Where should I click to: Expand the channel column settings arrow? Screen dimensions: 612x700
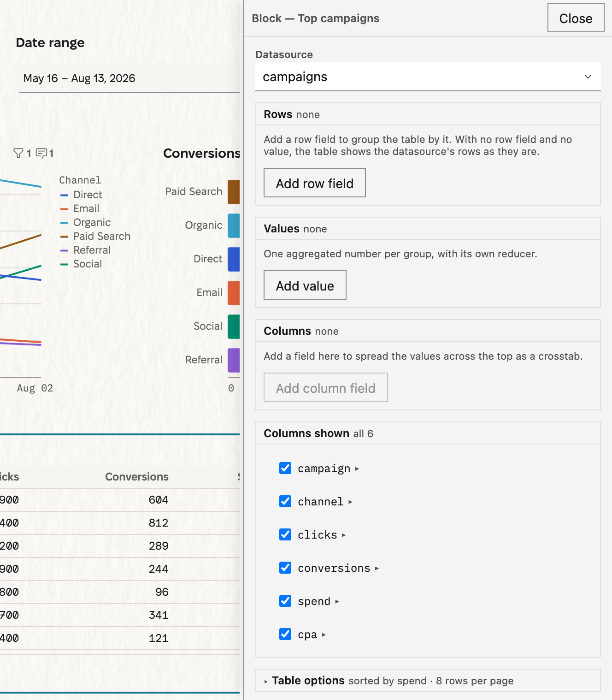tap(350, 502)
